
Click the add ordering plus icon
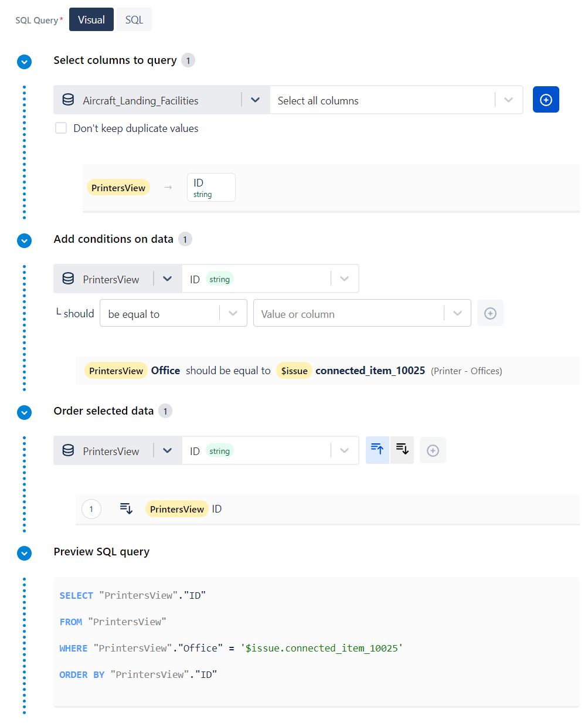point(433,450)
